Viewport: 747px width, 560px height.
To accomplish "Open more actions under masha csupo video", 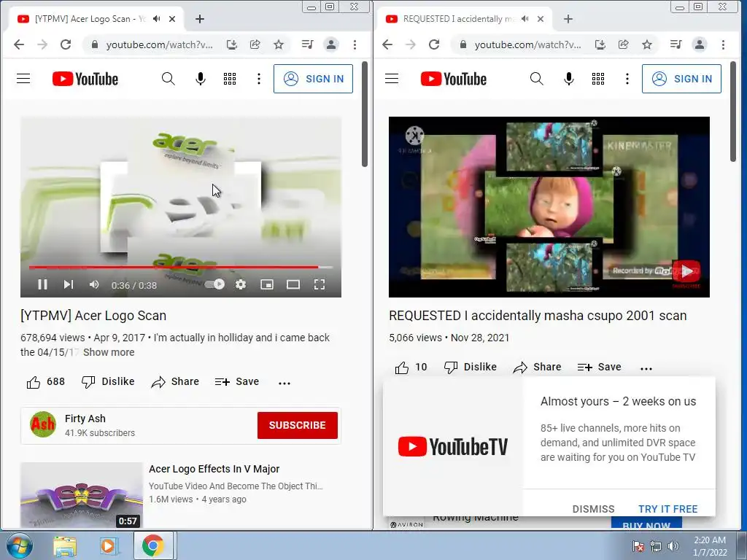I will (646, 368).
